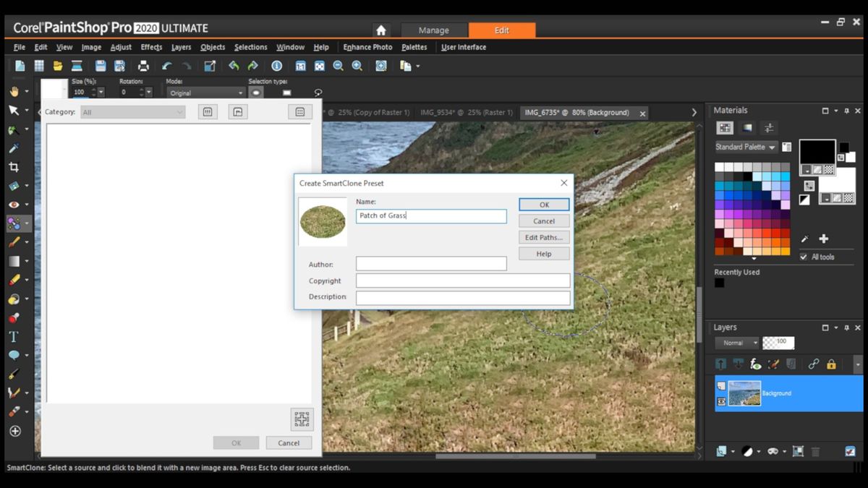The width and height of the screenshot is (868, 488).
Task: Open the Standard Palette dropdown
Action: pyautogui.click(x=746, y=147)
